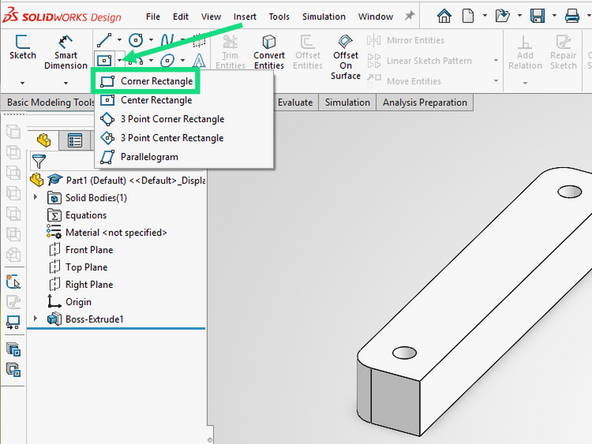Viewport: 592px width, 444px height.
Task: Open the File menu
Action: (153, 17)
